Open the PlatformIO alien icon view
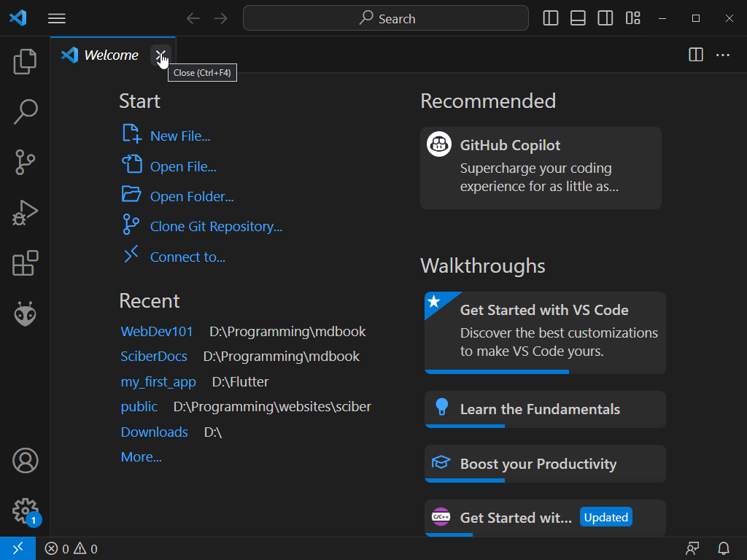Viewport: 747px width, 560px height. [x=25, y=314]
